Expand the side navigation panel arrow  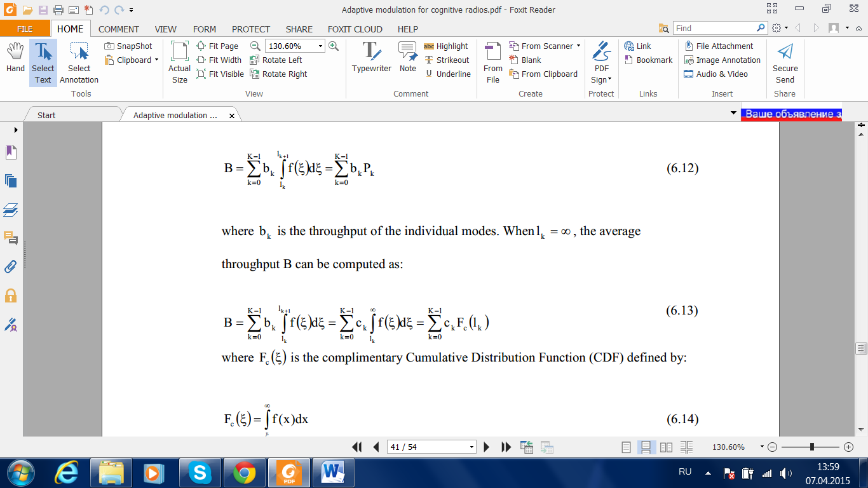click(x=16, y=130)
